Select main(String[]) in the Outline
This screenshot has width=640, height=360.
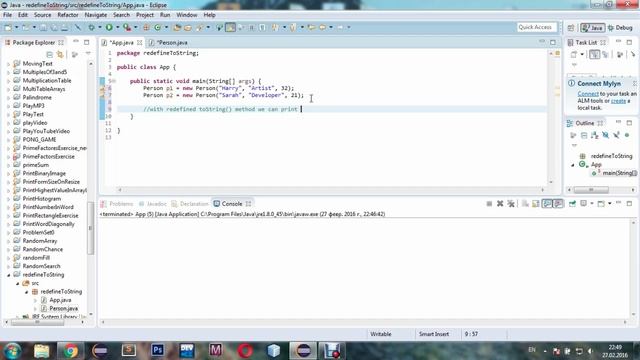click(x=619, y=173)
